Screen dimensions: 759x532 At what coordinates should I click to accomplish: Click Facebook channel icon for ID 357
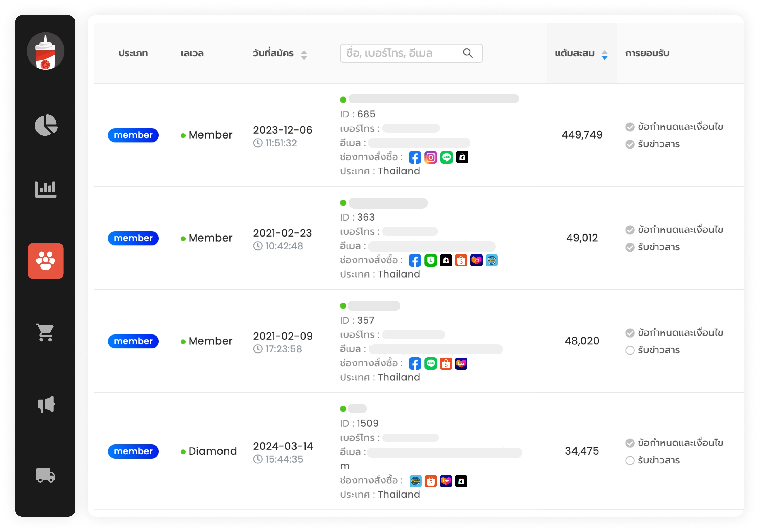415,363
